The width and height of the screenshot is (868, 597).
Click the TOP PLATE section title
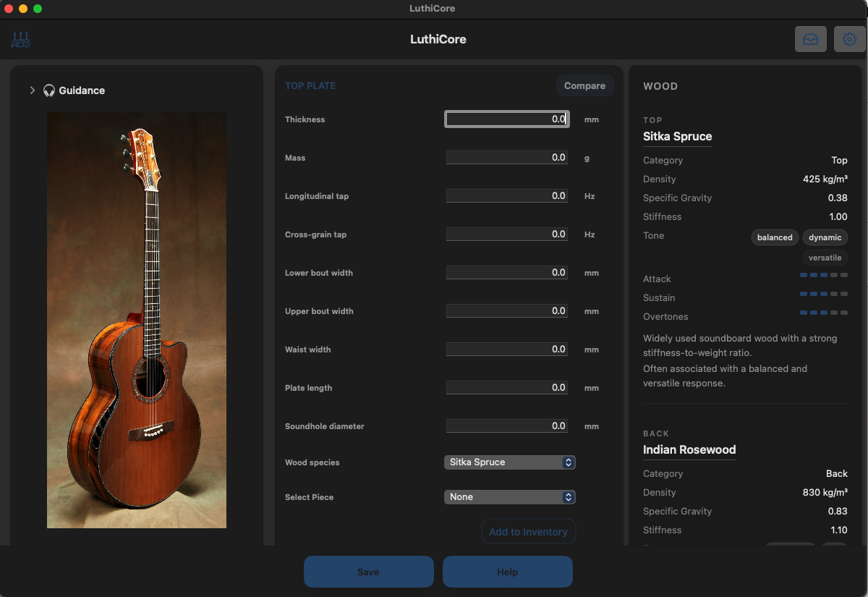coord(310,85)
